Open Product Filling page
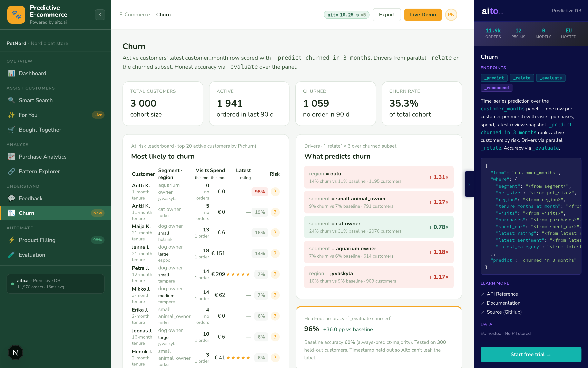 [55, 240]
